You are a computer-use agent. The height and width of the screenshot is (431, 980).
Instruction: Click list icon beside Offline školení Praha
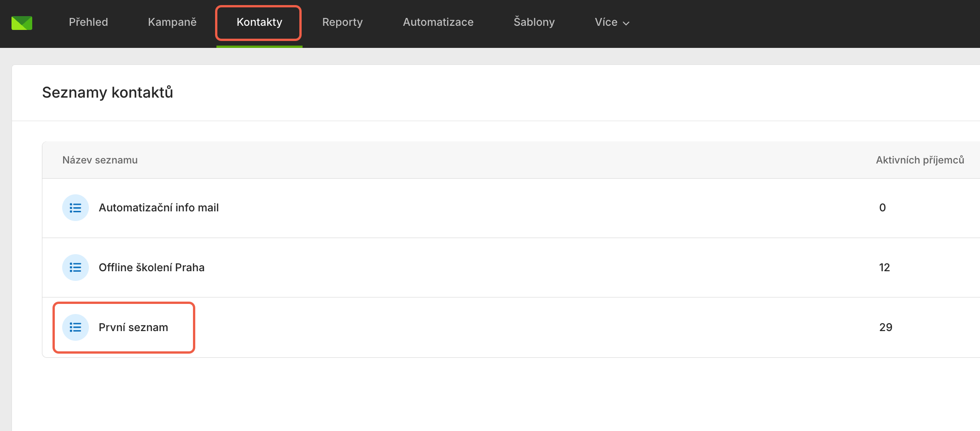(76, 268)
